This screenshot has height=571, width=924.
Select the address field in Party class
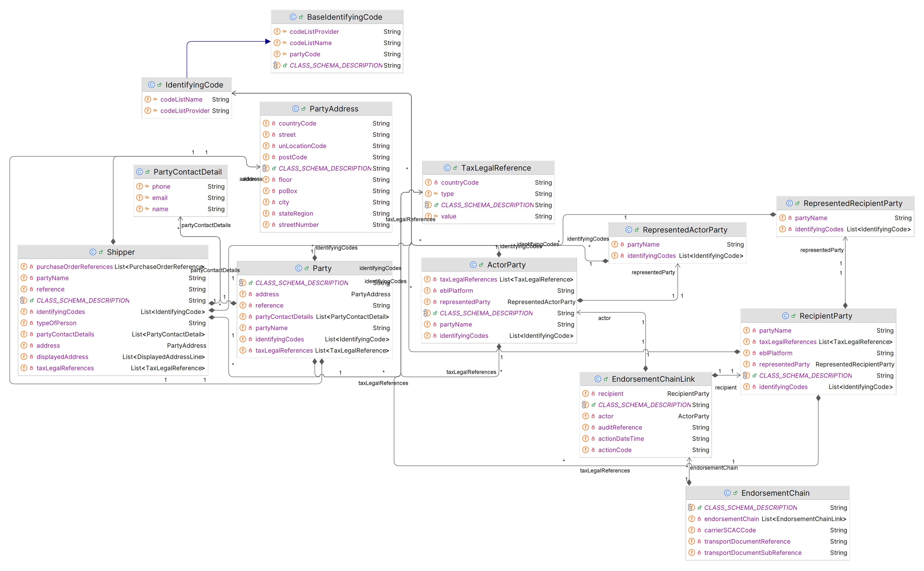tap(315, 294)
